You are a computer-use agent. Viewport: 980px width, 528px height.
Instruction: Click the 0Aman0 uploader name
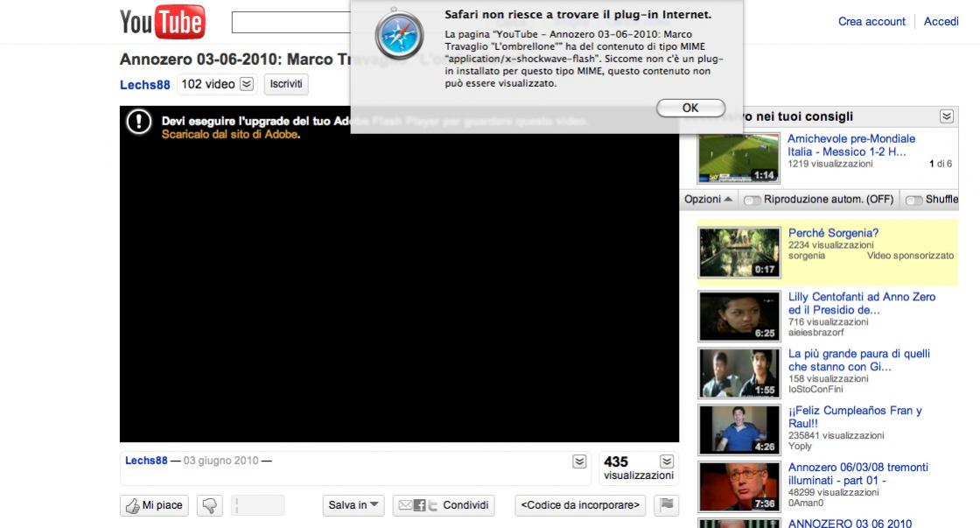pyautogui.click(x=806, y=503)
